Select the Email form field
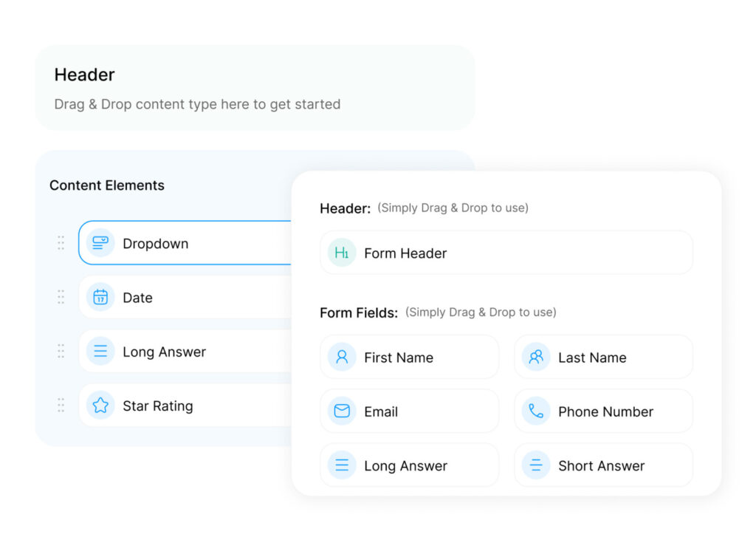Screen dimensions: 756x540 [409, 411]
